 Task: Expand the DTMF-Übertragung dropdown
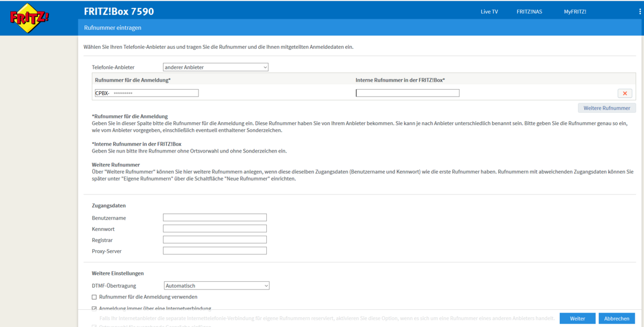coord(216,286)
